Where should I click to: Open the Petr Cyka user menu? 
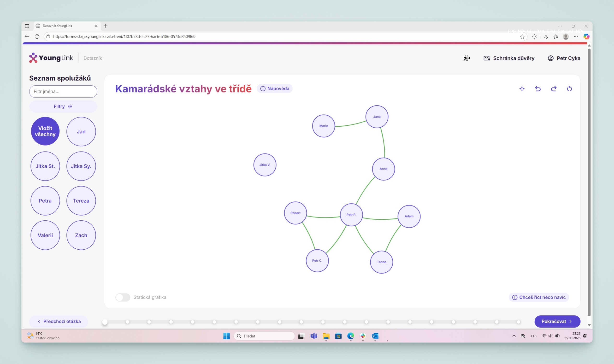tap(564, 58)
